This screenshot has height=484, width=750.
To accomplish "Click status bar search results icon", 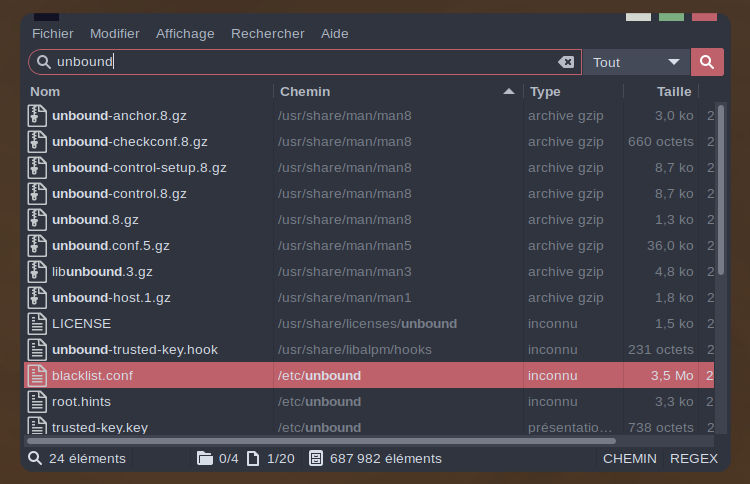I will click(x=35, y=458).
